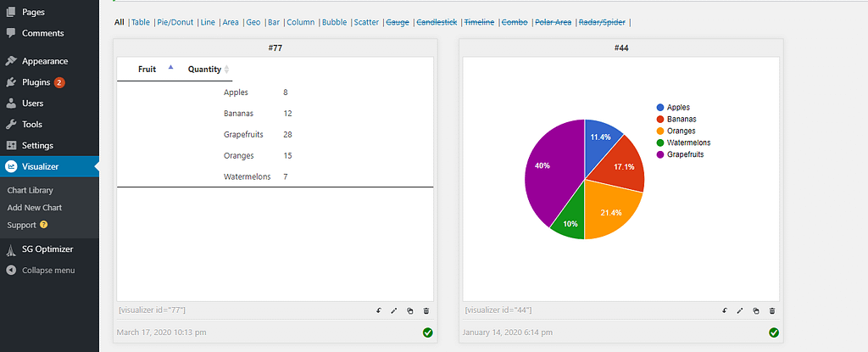The image size is (868, 352).
Task: Click the purple Grapefruits legend swatch
Action: 659,154
